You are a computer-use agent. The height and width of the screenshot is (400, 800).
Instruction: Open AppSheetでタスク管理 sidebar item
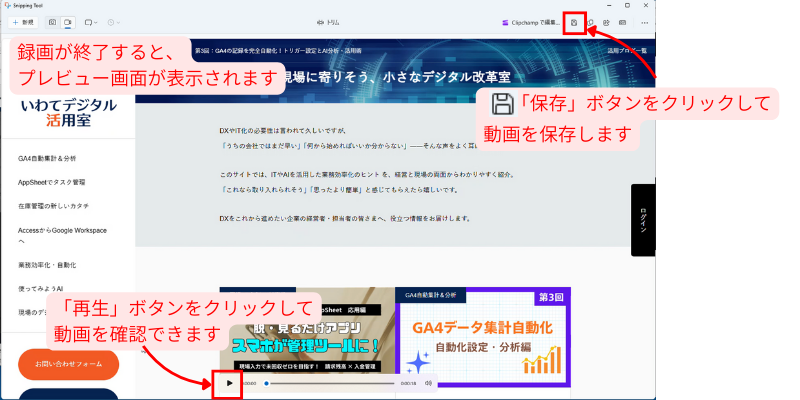[x=51, y=182]
